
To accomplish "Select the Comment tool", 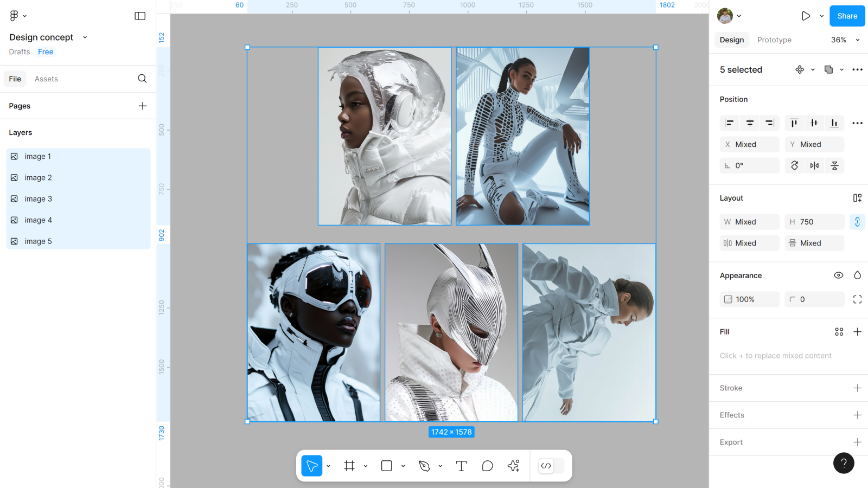I will tap(487, 466).
